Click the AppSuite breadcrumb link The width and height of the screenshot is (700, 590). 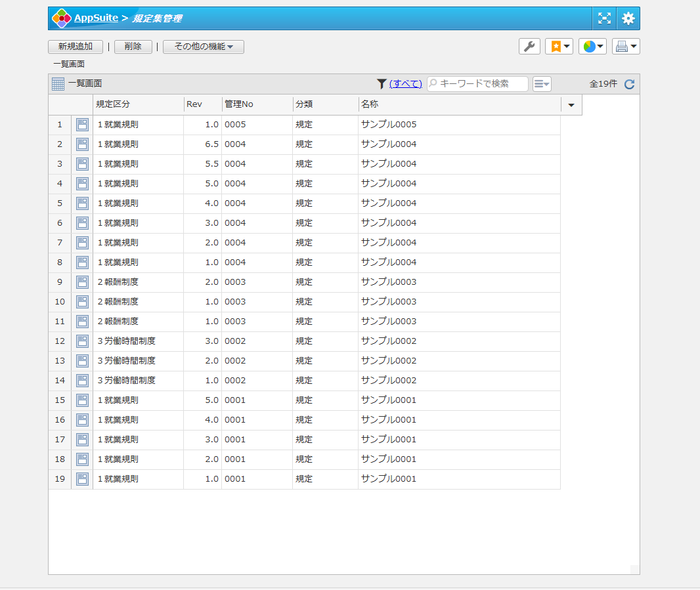(96, 18)
